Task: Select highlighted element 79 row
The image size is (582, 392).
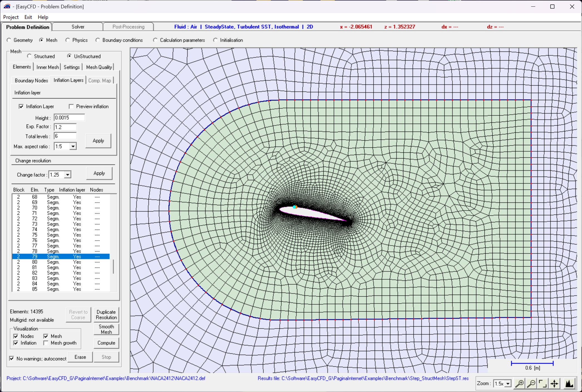Action: pyautogui.click(x=61, y=257)
